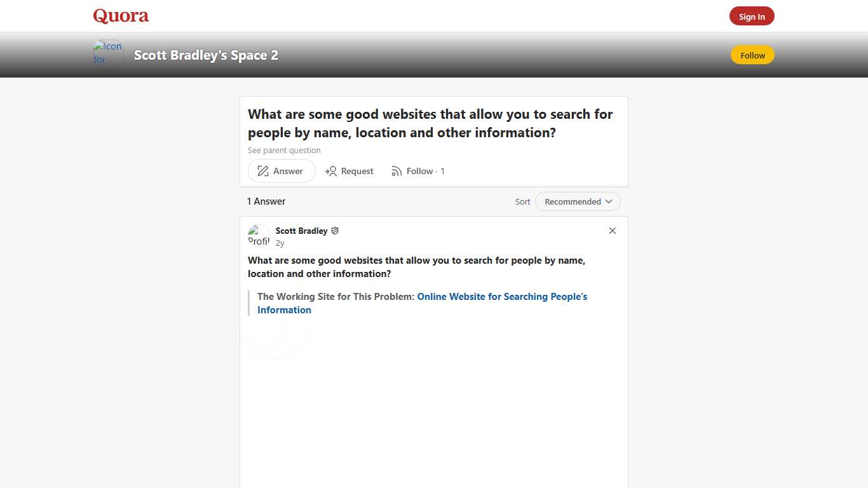Click the Follow feed icon under the question
Screen dimensions: 868x488
(x=397, y=171)
